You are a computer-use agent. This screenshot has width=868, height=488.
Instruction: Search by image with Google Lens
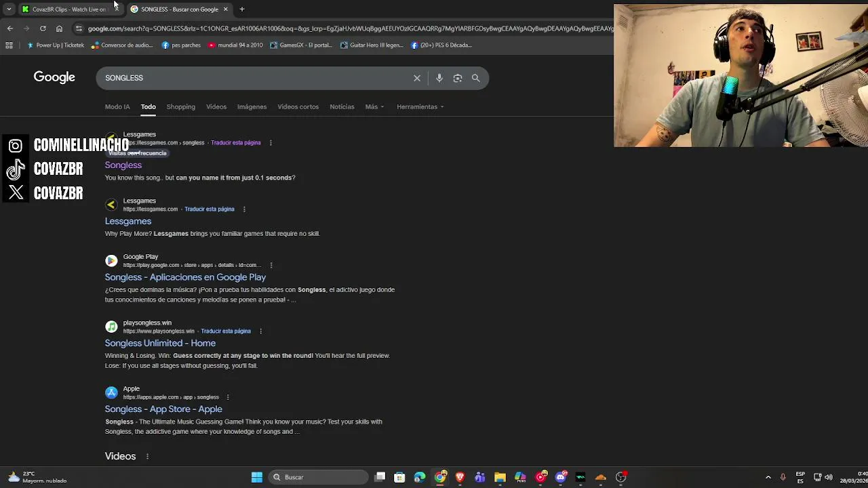pyautogui.click(x=458, y=78)
